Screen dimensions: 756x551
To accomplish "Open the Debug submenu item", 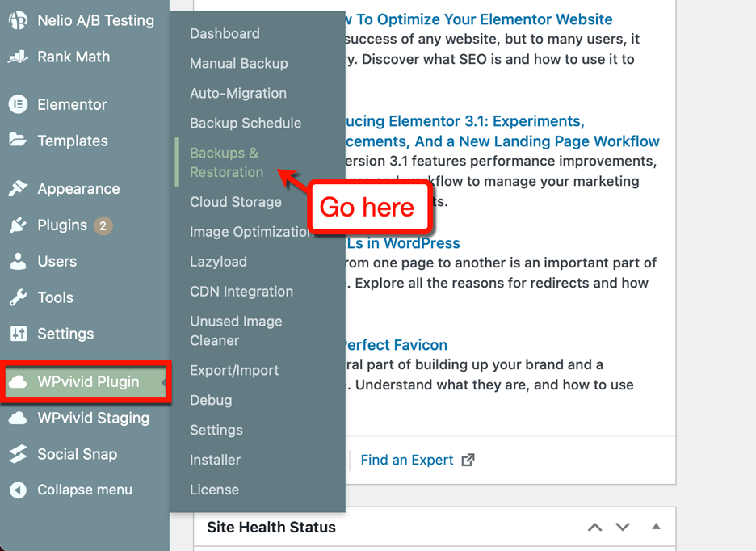I will (211, 400).
